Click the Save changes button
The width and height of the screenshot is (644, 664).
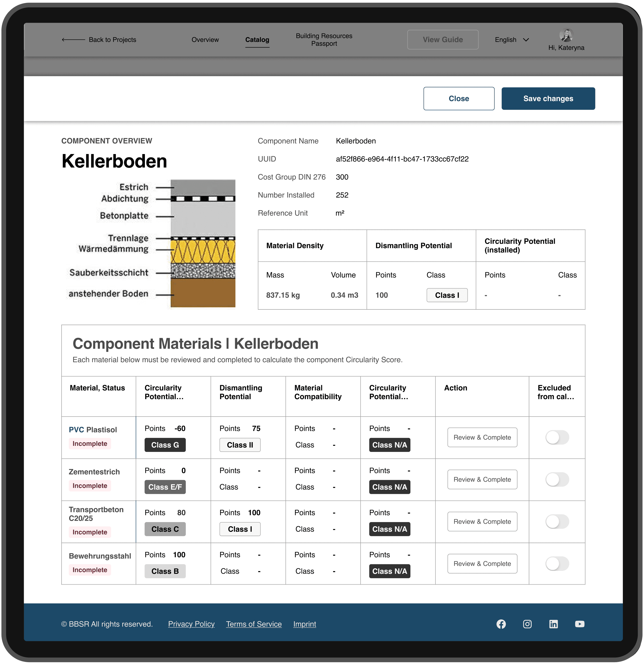548,99
